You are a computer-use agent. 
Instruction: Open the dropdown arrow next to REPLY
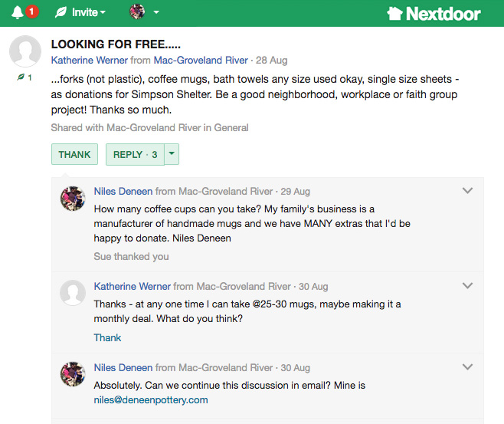172,154
